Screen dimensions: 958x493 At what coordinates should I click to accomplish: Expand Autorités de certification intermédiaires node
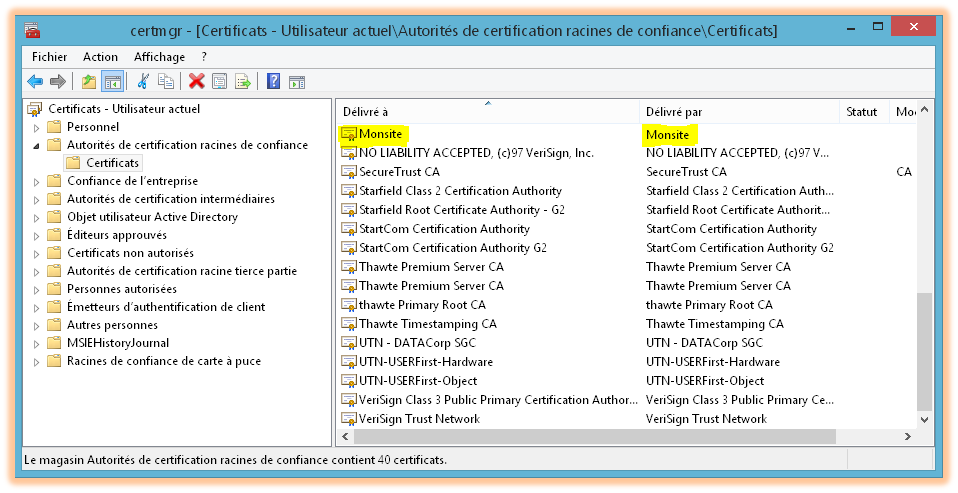(37, 200)
